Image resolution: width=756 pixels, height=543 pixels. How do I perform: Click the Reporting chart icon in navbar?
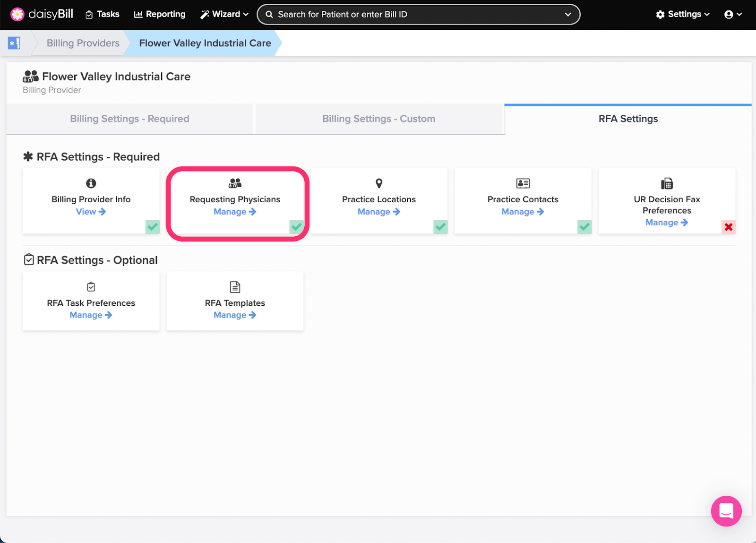[x=138, y=15]
